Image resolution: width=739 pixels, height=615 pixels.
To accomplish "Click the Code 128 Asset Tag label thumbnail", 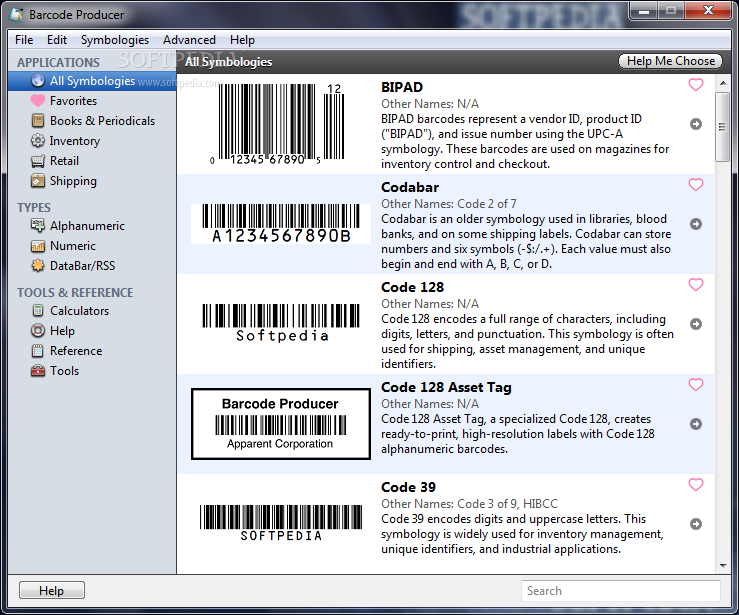I will tap(281, 424).
